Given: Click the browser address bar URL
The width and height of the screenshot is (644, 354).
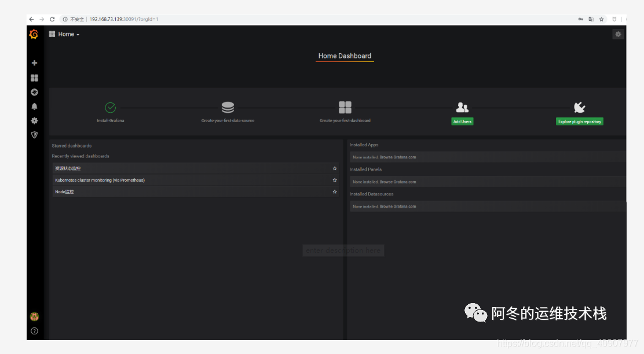Looking at the screenshot, I should (x=123, y=19).
